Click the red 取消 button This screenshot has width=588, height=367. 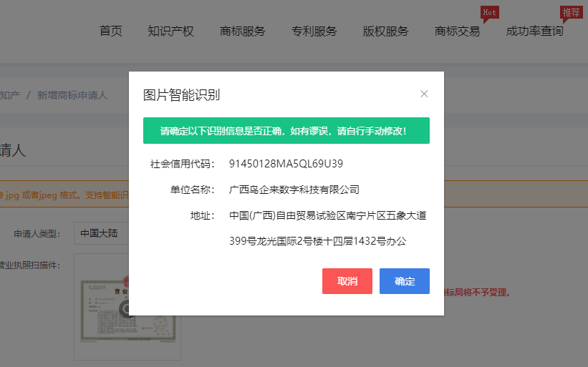(x=347, y=281)
